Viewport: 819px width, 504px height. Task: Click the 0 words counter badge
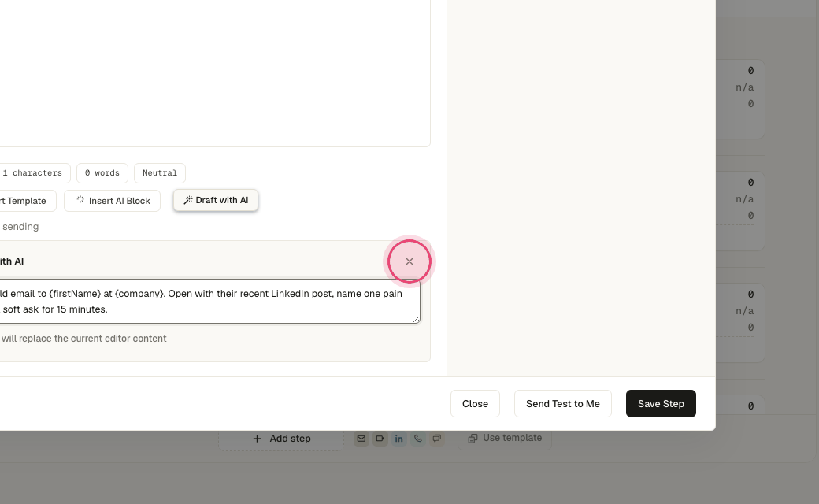pyautogui.click(x=102, y=173)
